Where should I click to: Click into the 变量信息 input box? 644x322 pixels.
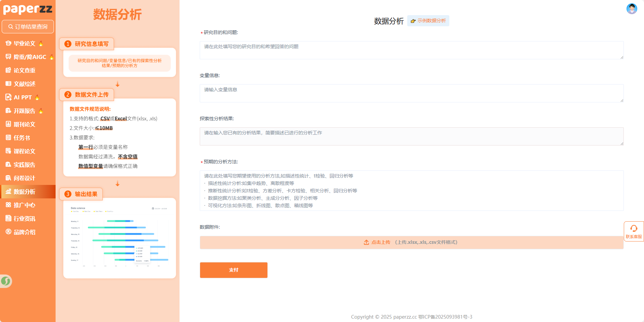point(411,93)
